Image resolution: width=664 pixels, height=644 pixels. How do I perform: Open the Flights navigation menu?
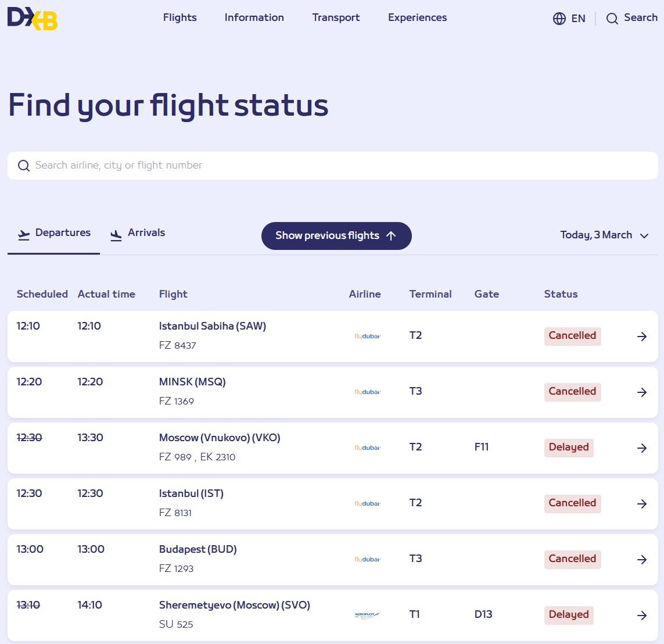180,17
